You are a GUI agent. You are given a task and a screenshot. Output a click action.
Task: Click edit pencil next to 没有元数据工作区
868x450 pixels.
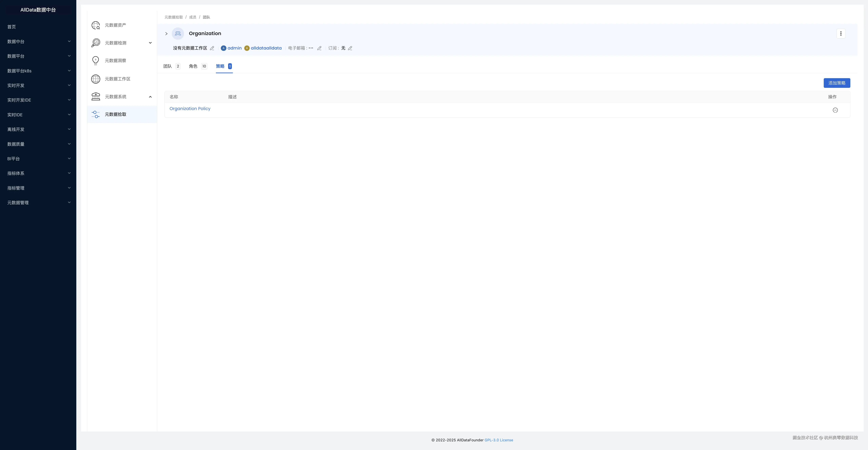click(x=212, y=48)
